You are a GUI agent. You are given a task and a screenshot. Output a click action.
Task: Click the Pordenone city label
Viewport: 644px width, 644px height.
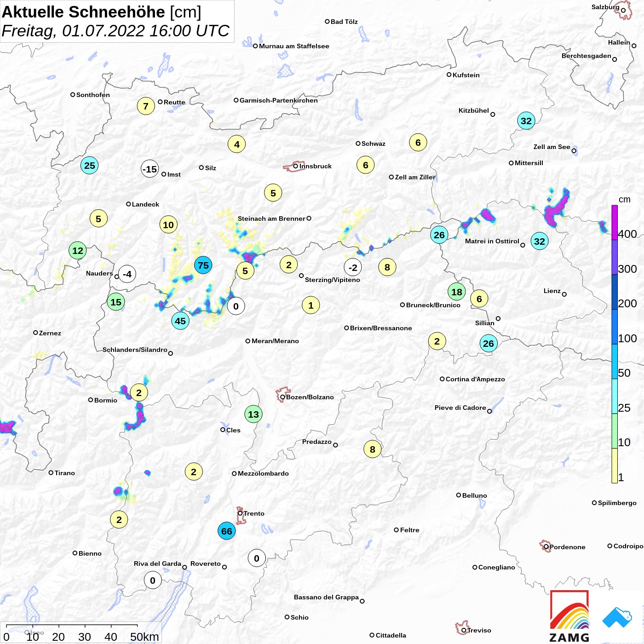click(567, 547)
